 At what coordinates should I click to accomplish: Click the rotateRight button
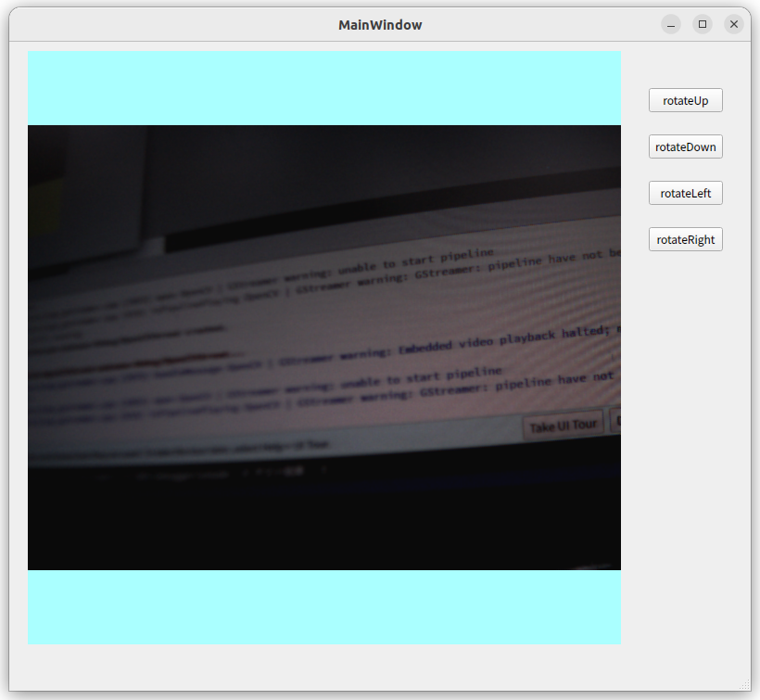685,239
